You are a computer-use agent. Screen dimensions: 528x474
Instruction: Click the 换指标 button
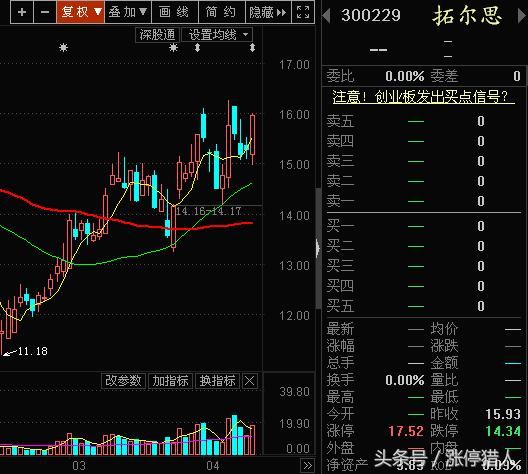point(218,381)
